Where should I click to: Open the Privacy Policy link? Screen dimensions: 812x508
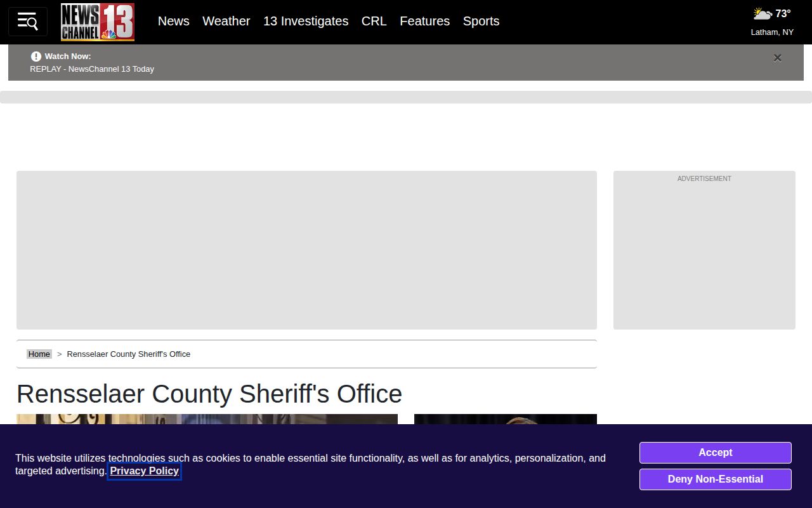tap(145, 471)
